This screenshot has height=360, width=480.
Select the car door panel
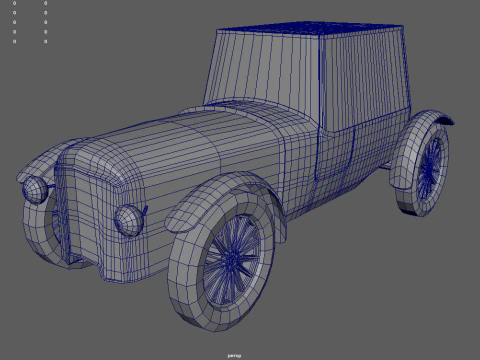[334, 155]
